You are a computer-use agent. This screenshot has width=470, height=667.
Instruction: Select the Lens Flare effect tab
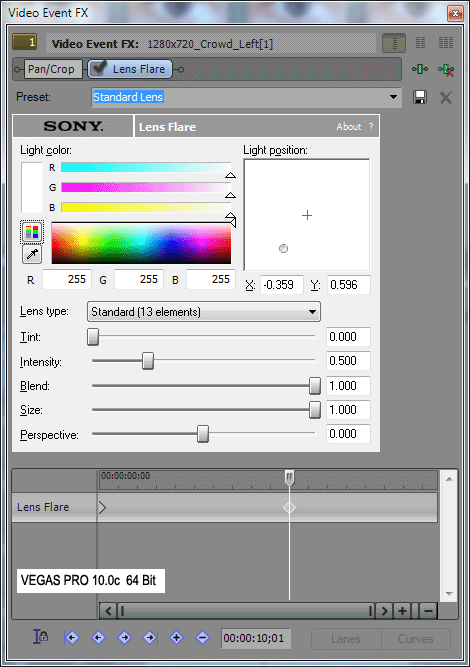coord(130,69)
